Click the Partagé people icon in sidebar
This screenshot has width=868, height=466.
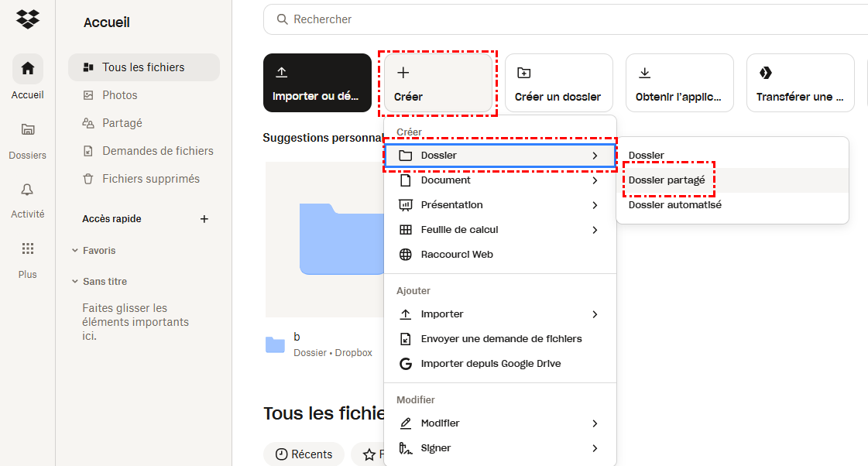(x=88, y=123)
